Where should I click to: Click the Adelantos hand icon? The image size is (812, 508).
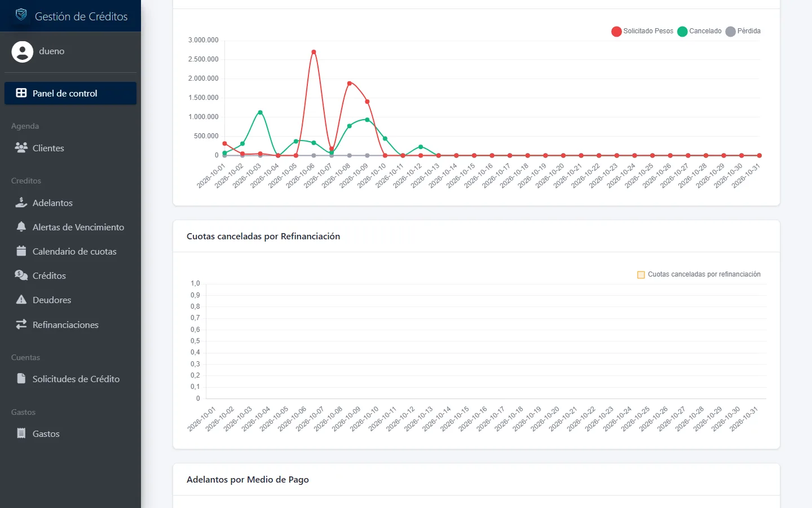pos(21,203)
